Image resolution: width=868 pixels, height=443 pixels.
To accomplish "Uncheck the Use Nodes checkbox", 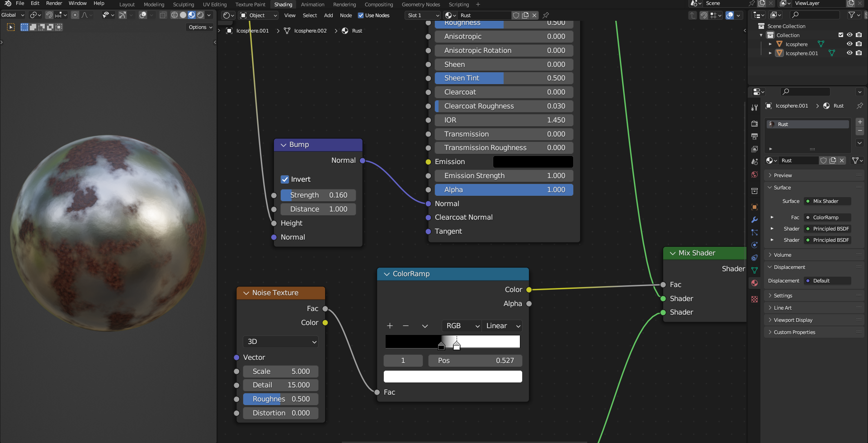I will point(361,15).
